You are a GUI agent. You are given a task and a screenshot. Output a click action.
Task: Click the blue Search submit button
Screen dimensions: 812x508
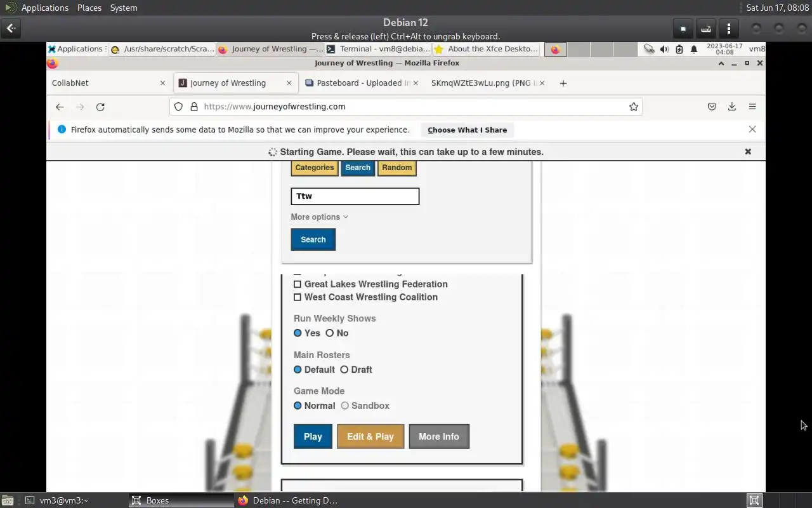click(313, 239)
